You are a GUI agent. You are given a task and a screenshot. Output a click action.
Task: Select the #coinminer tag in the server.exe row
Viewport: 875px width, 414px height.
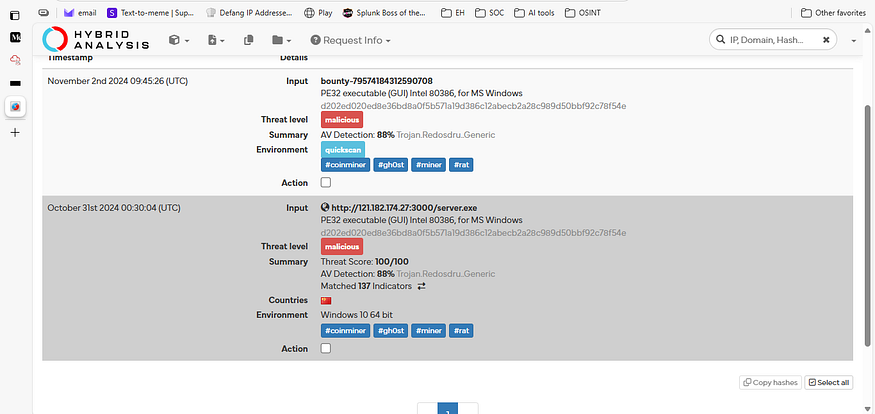(x=345, y=331)
